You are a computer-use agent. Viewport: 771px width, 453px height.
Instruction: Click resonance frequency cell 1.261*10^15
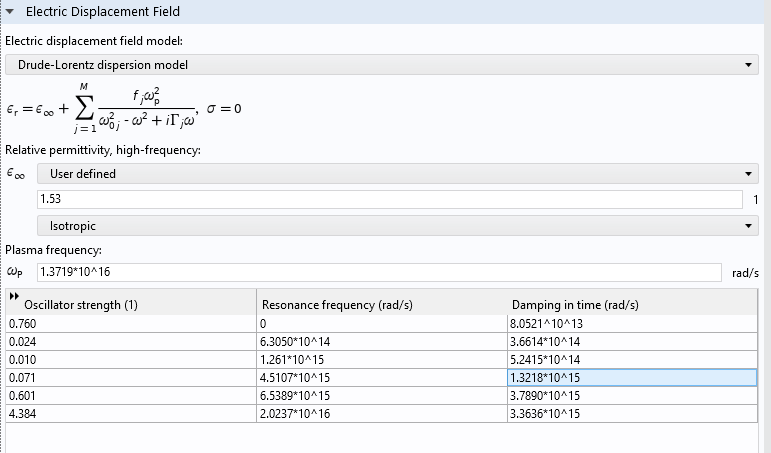pyautogui.click(x=380, y=359)
